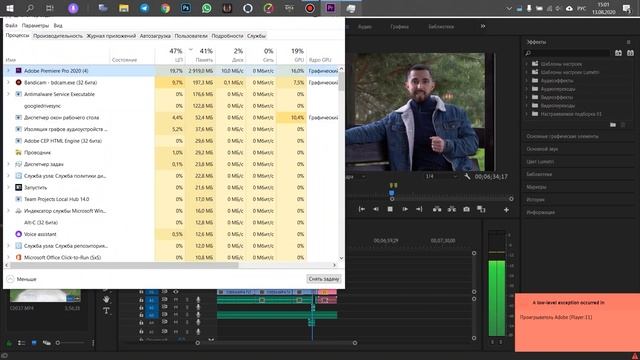The width and height of the screenshot is (640, 360).
Task: Switch Project panel to Icon view
Action: pyautogui.click(x=34, y=343)
